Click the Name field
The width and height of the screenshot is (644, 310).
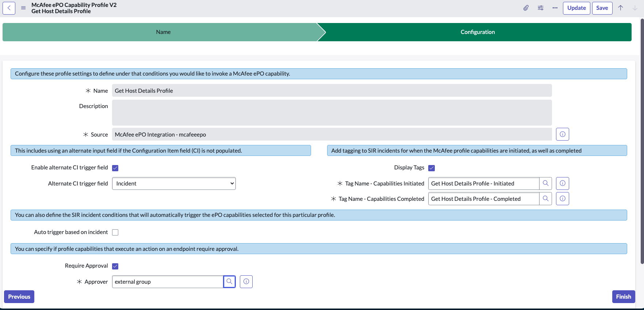[x=332, y=91]
